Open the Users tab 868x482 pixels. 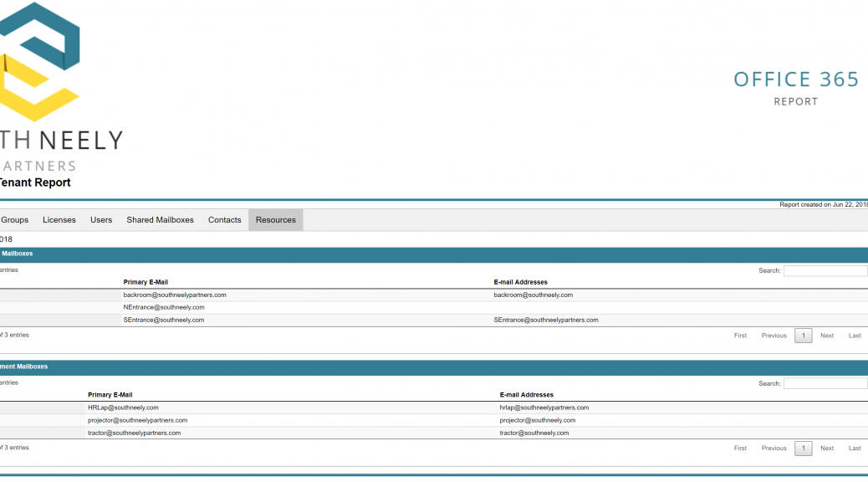pos(101,220)
